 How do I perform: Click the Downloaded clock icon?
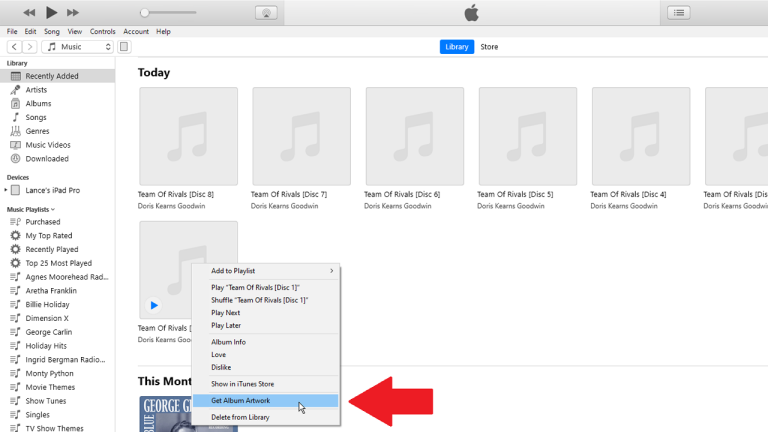click(x=16, y=159)
